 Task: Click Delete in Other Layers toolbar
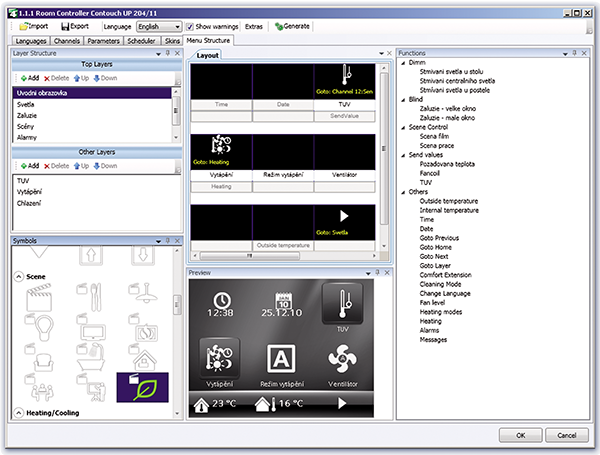pos(56,166)
